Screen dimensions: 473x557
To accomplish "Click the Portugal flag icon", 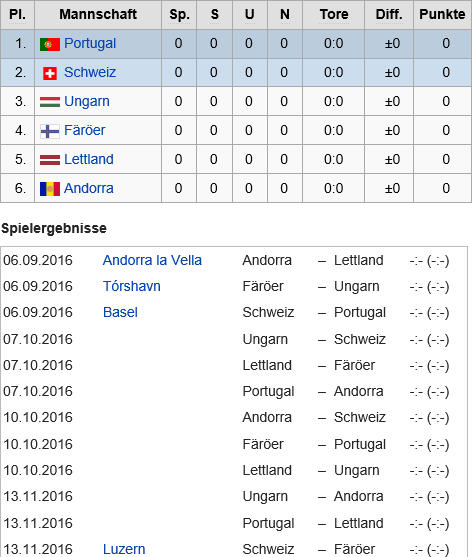I will click(50, 44).
